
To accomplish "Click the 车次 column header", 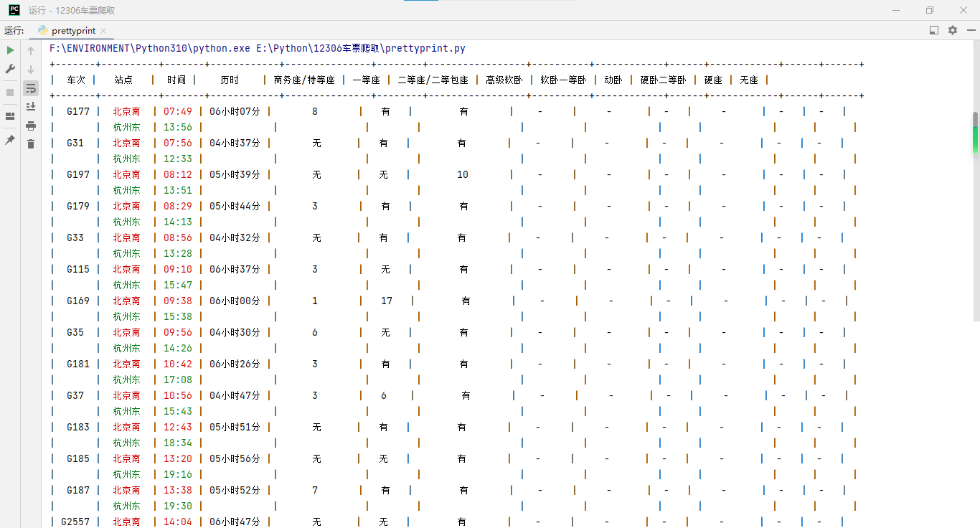I will point(76,80).
